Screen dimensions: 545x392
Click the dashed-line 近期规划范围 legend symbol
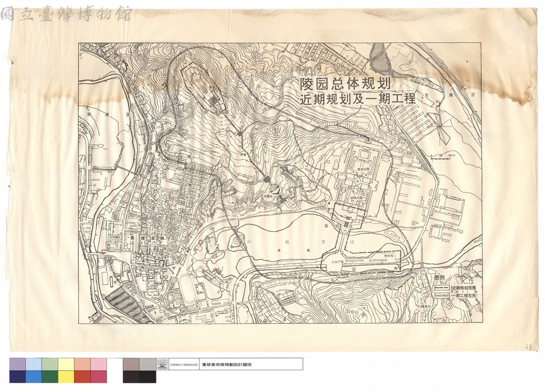pos(442,288)
